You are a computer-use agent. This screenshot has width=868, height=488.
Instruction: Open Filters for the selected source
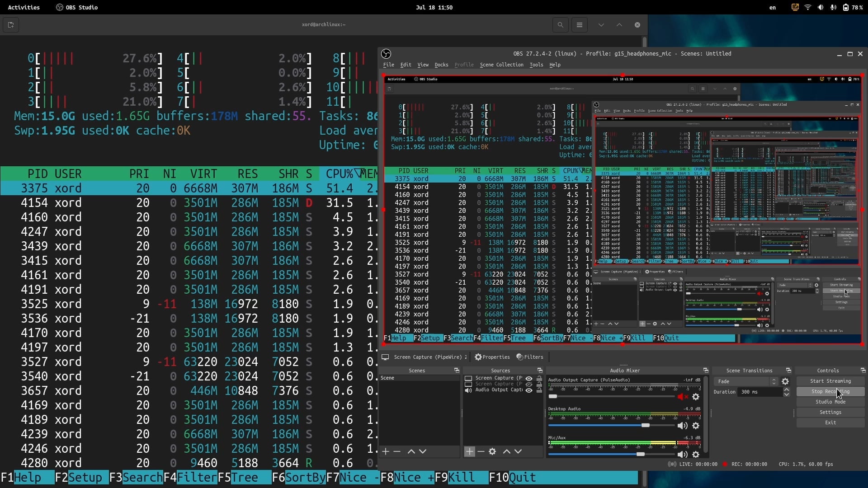(x=530, y=357)
